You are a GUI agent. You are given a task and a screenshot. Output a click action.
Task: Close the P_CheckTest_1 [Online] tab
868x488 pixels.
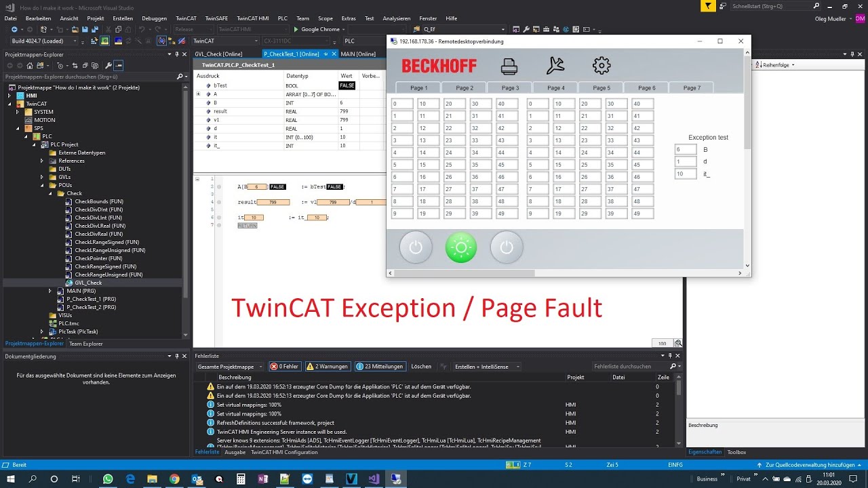(334, 54)
